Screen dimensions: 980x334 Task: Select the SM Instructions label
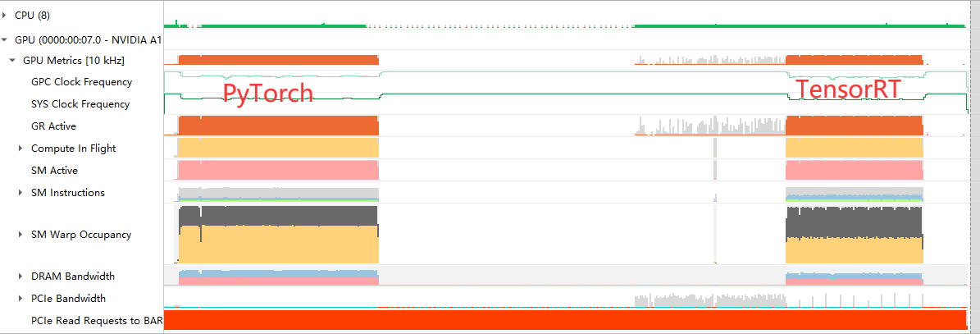pos(67,193)
